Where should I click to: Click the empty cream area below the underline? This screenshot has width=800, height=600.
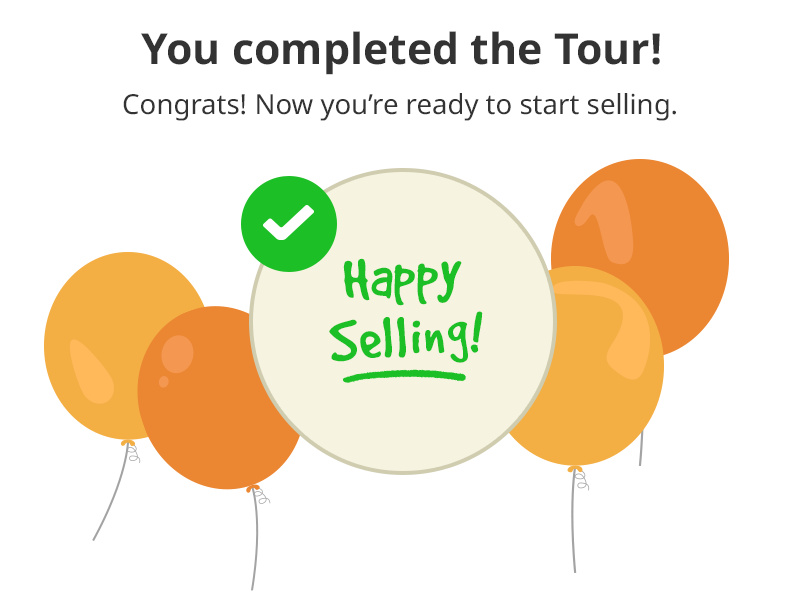[403, 423]
